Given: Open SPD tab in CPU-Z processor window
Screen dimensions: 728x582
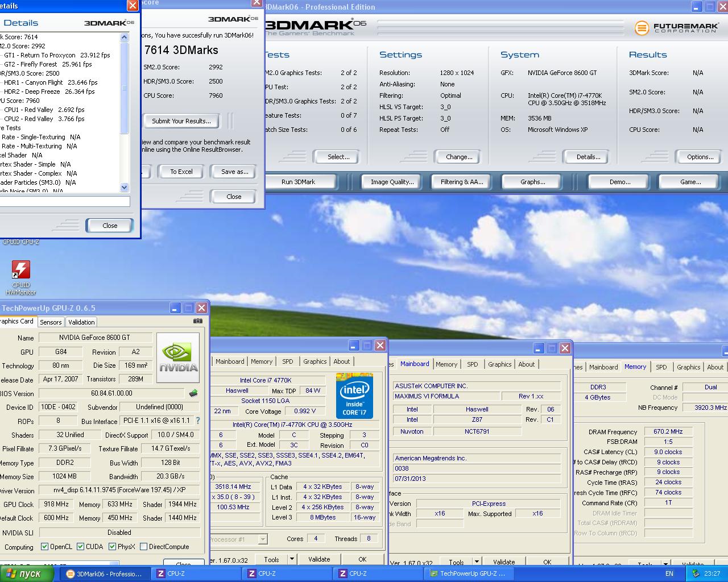Looking at the screenshot, I should pyautogui.click(x=288, y=361).
